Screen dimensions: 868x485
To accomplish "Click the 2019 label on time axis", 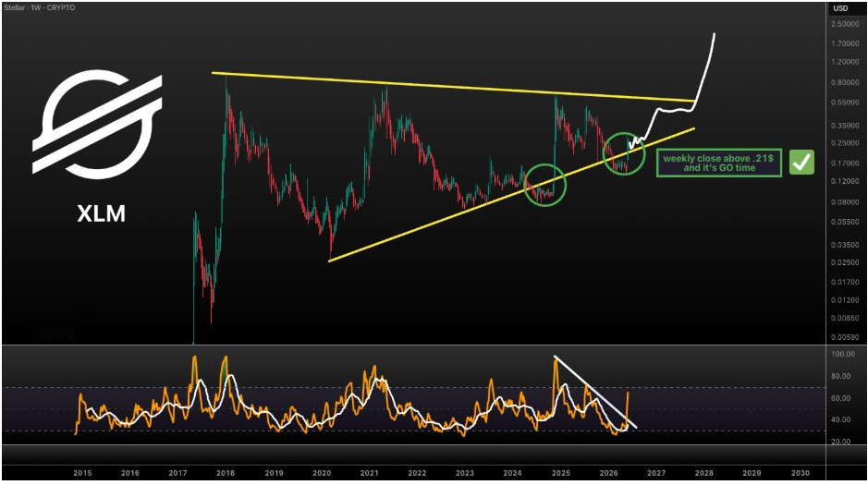I will (274, 473).
